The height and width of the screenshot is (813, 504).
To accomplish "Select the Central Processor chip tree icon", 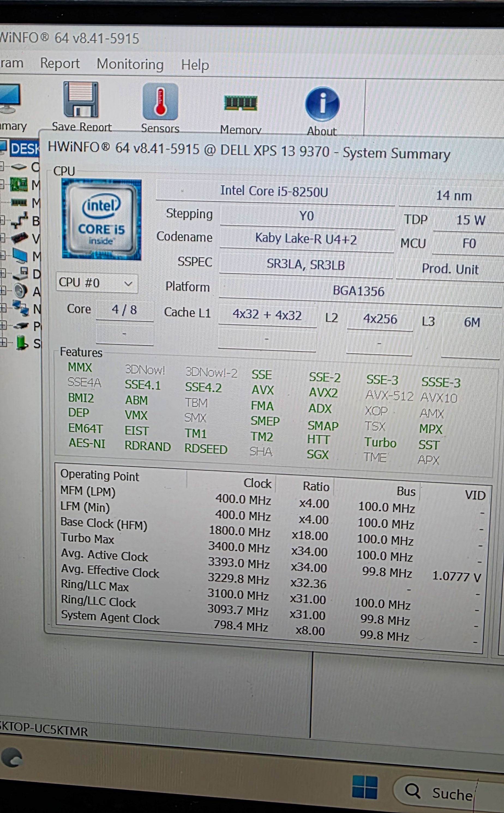I will tap(19, 166).
